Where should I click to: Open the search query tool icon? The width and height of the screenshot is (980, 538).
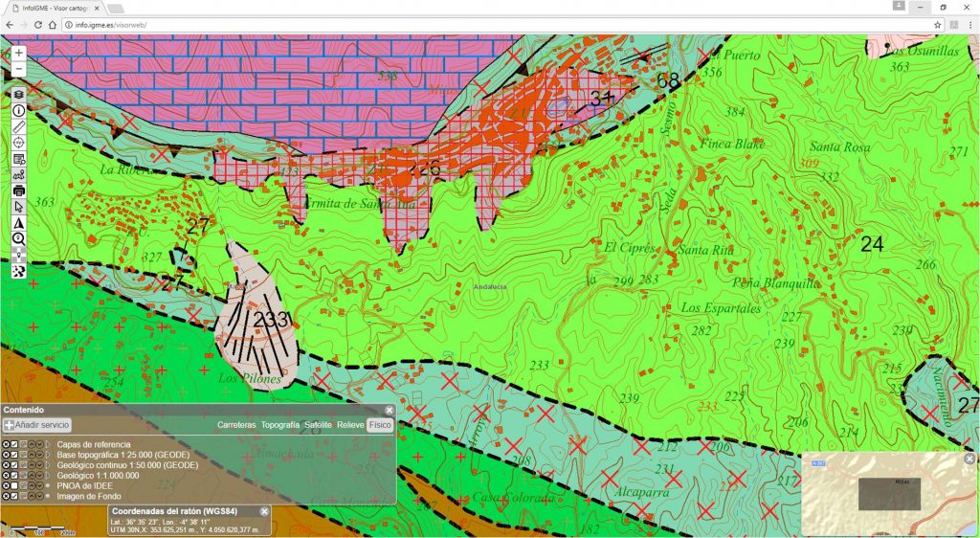tap(19, 159)
